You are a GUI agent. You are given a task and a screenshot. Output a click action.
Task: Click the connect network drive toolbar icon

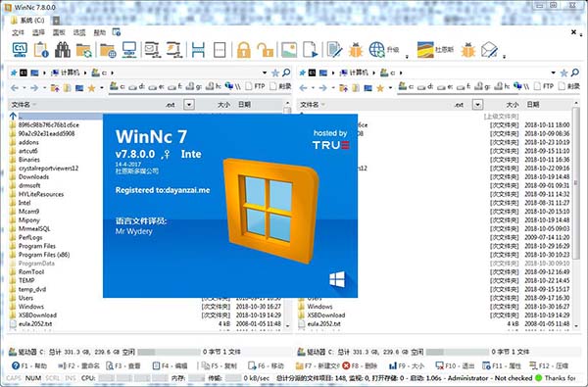point(153,50)
